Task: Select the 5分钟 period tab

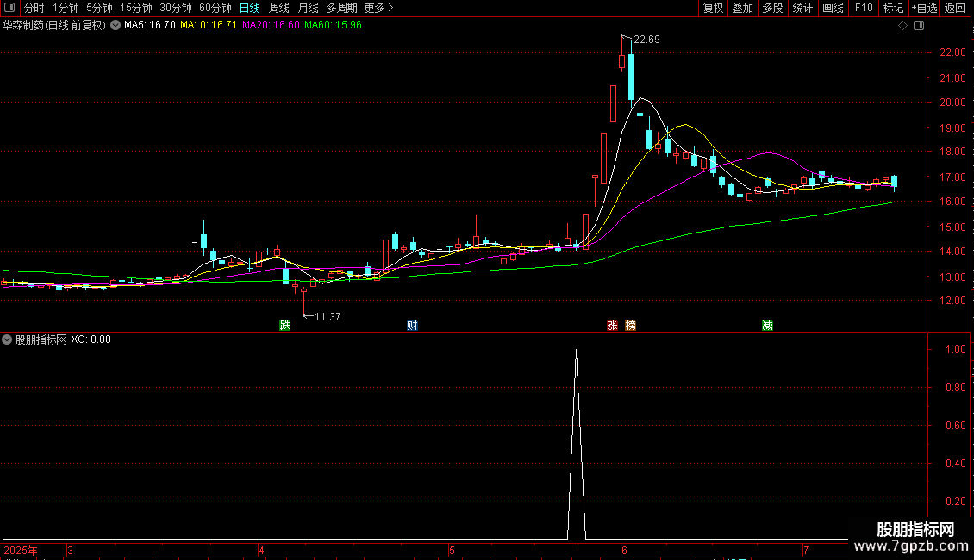Action: pyautogui.click(x=99, y=8)
